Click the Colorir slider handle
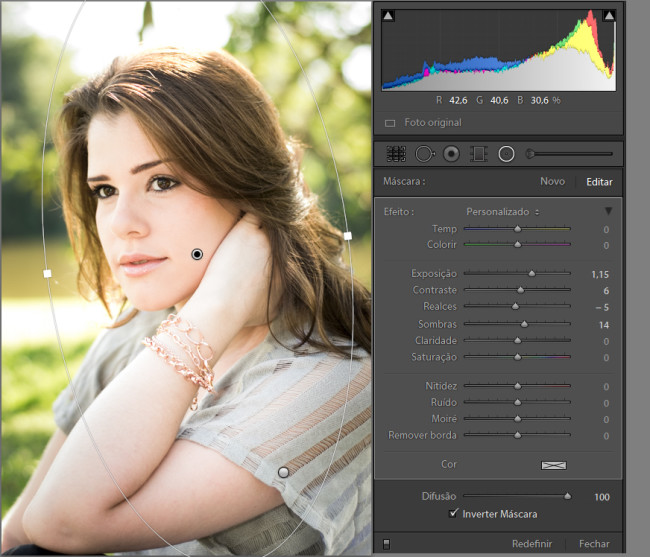Viewport: 650px width, 557px height. tap(517, 245)
